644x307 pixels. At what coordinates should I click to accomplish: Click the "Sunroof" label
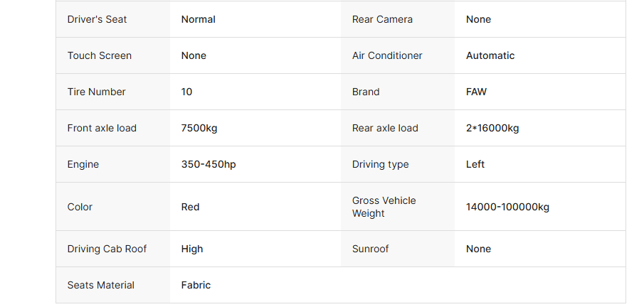pos(371,249)
